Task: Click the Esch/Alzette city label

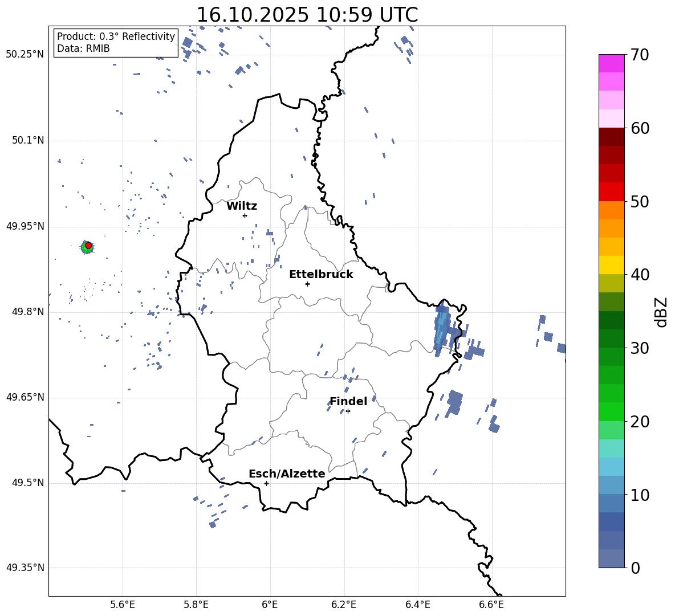Action: 287,474
